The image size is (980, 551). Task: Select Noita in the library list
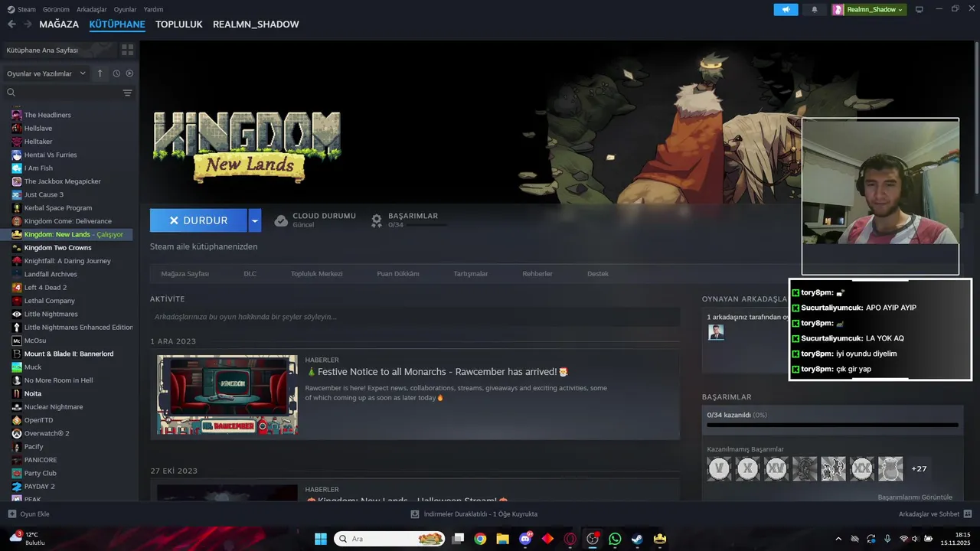tap(33, 393)
